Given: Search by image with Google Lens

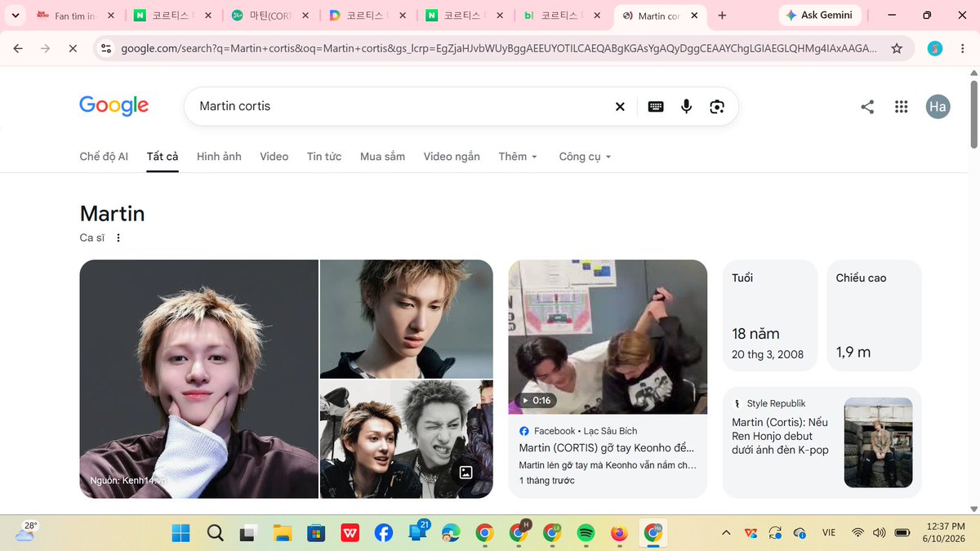Looking at the screenshot, I should 717,106.
